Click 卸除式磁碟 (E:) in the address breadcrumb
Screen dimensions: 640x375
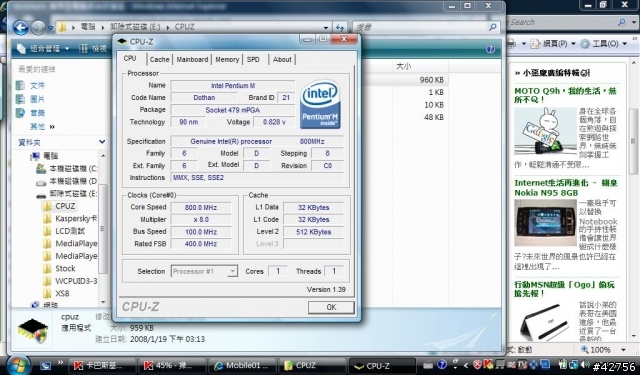click(x=135, y=27)
